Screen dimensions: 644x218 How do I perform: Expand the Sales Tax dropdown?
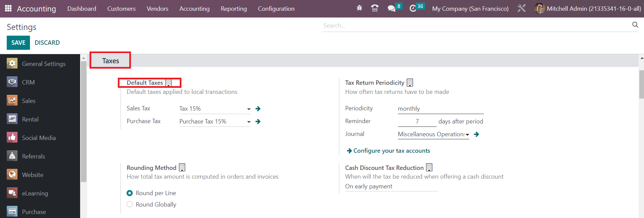click(x=248, y=109)
